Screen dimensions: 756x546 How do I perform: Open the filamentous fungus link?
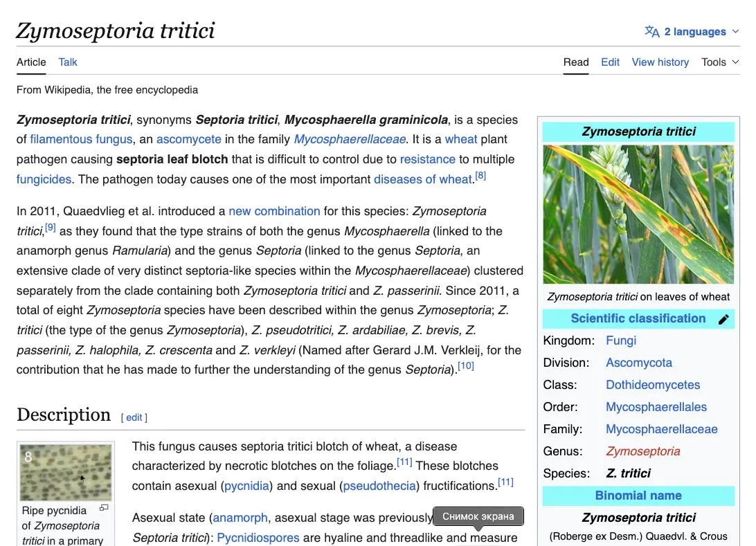click(x=81, y=139)
